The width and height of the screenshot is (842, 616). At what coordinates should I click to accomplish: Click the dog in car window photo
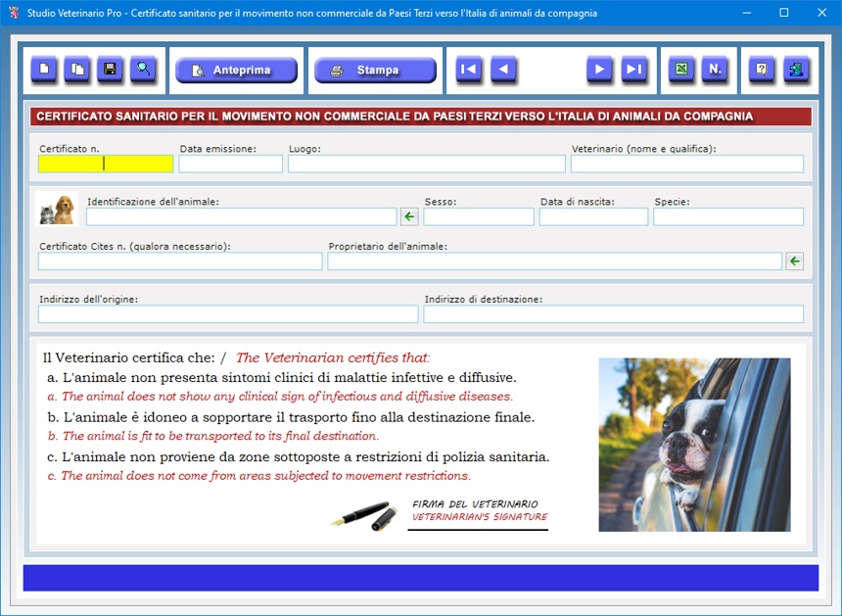click(x=694, y=445)
